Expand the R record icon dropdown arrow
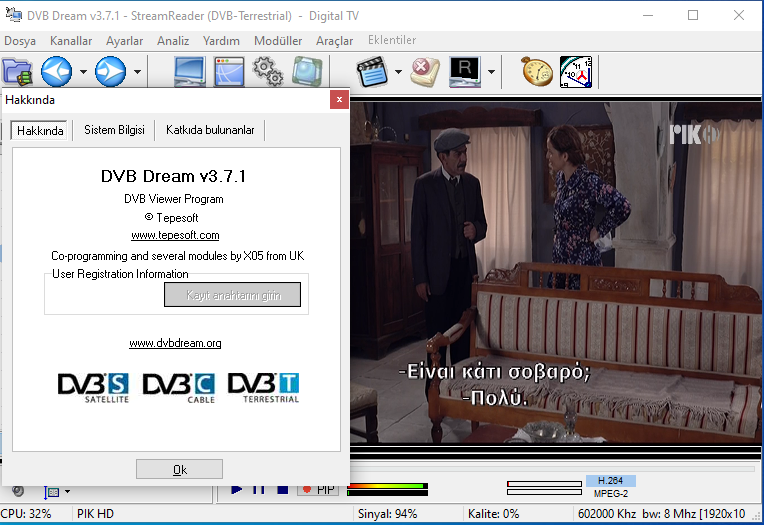 pyautogui.click(x=491, y=72)
